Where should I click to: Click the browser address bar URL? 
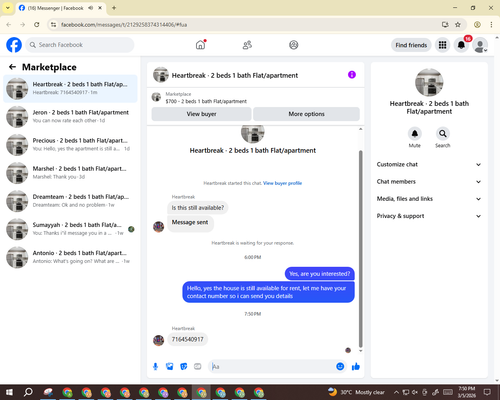(124, 25)
